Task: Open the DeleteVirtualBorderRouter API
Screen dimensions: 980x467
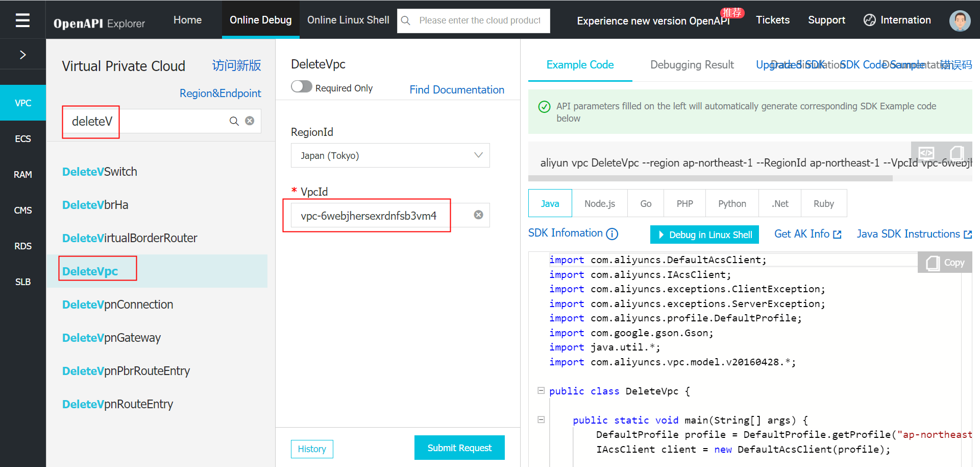Action: (x=130, y=238)
